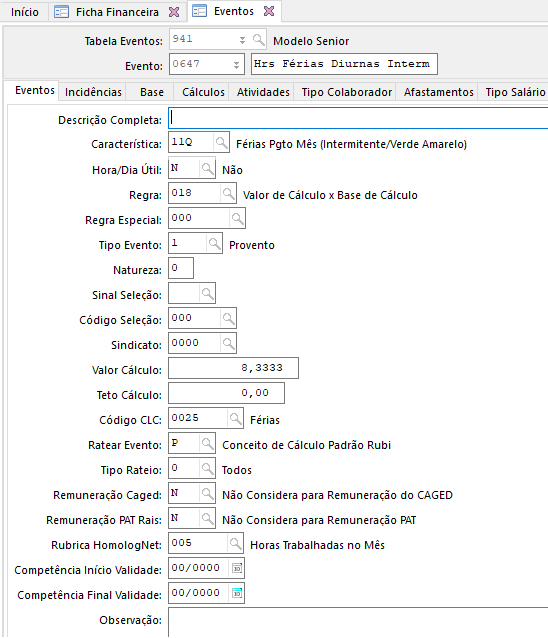The width and height of the screenshot is (548, 638).
Task: Open lookup magnifier for Rubrica HomologNet
Action: tap(235, 543)
